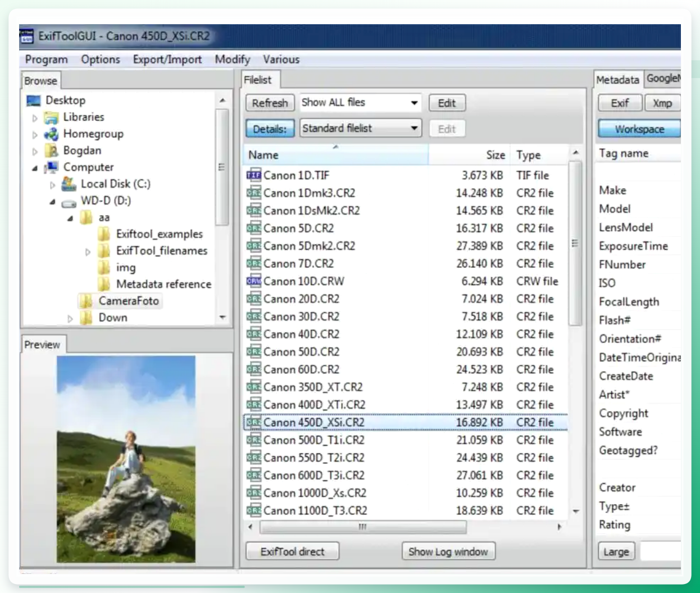The image size is (700, 593).
Task: Toggle the Xmp metadata view button
Action: [x=662, y=103]
